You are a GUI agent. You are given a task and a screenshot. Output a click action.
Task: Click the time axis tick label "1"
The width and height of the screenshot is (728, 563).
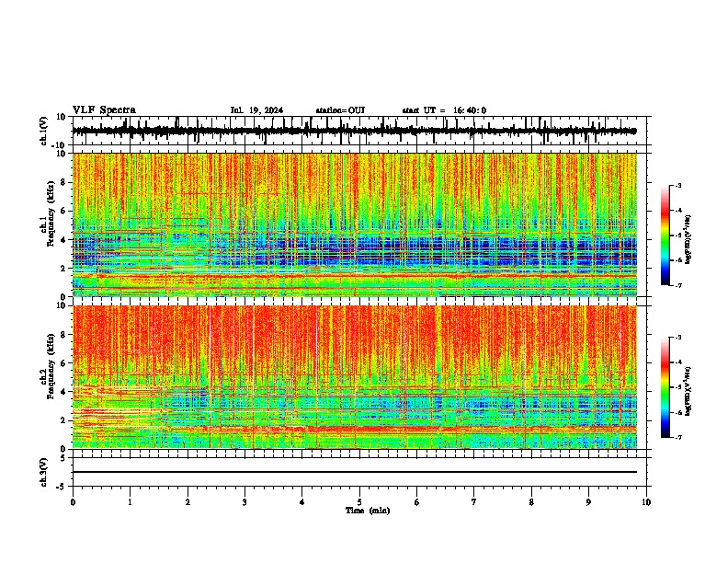(x=130, y=502)
